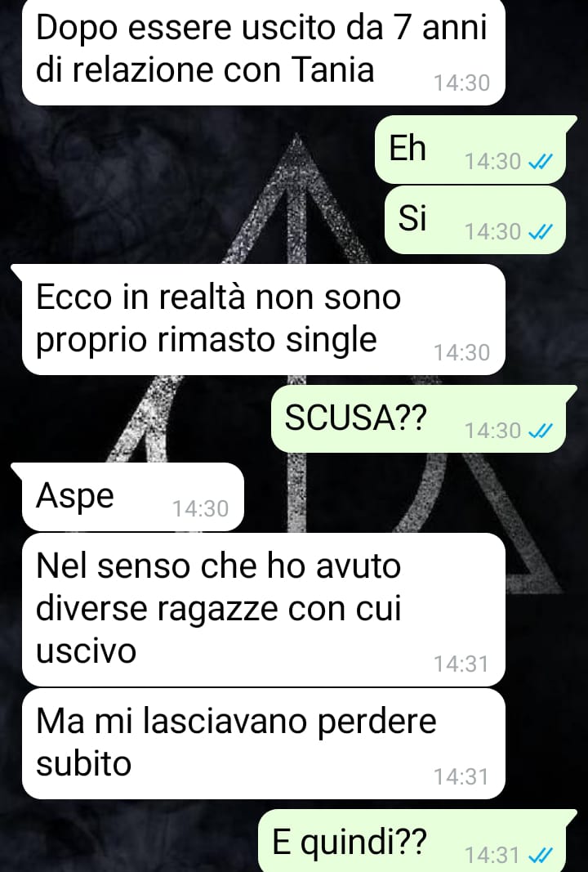Select the sent 'Si' message bubble
Screen dimensions: 588x872
475,220
